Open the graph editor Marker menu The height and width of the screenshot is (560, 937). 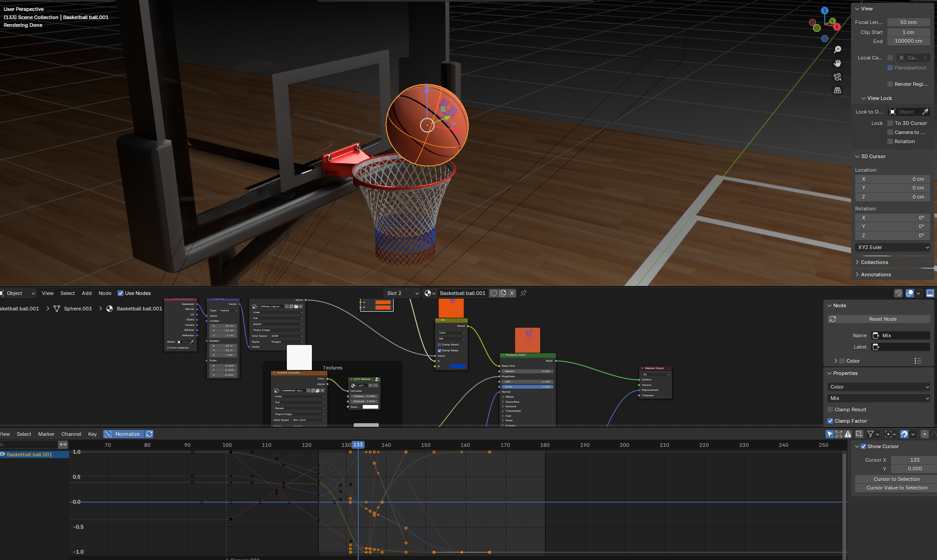pyautogui.click(x=46, y=434)
